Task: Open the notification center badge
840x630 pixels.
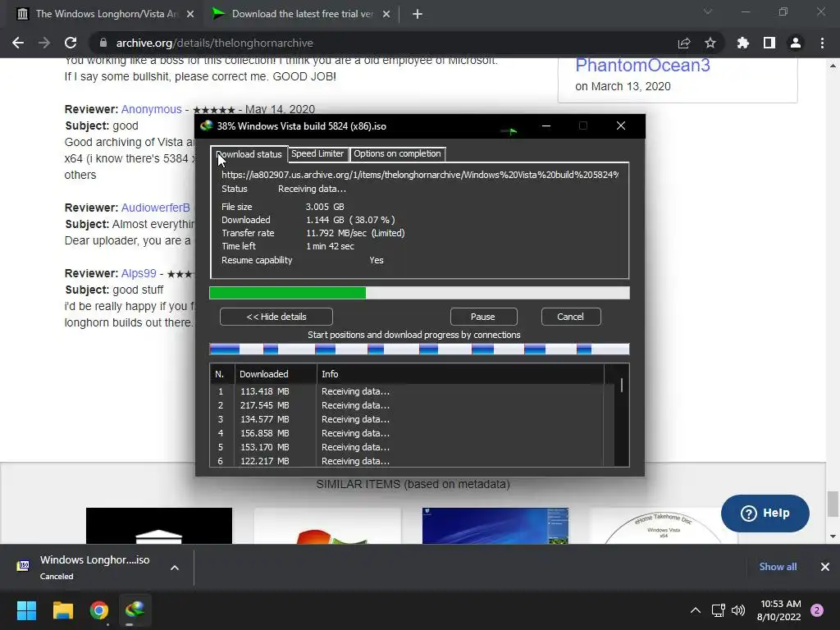Action: 817,610
